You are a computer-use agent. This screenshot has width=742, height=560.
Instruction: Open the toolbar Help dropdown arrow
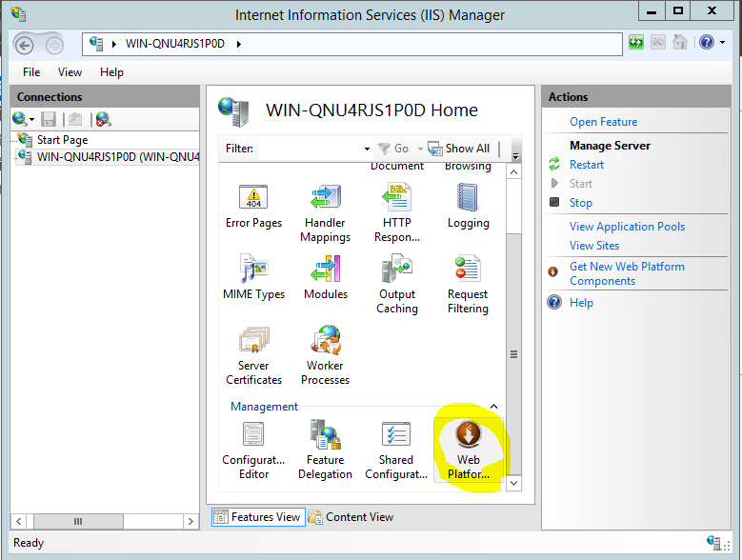(x=723, y=43)
